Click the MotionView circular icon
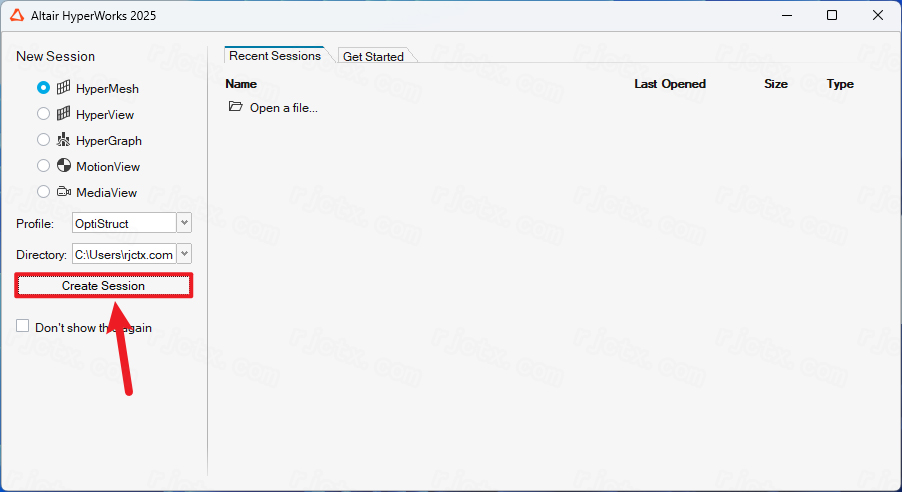902x492 pixels. click(64, 166)
